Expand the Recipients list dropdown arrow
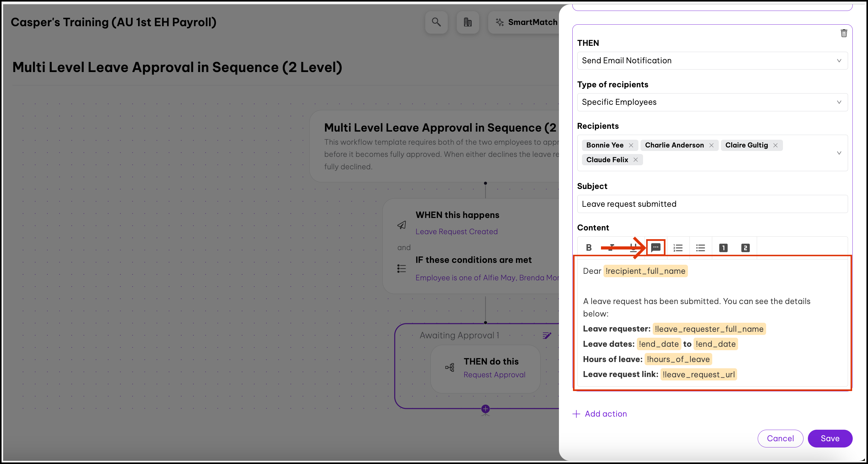This screenshot has height=464, width=868. (839, 153)
